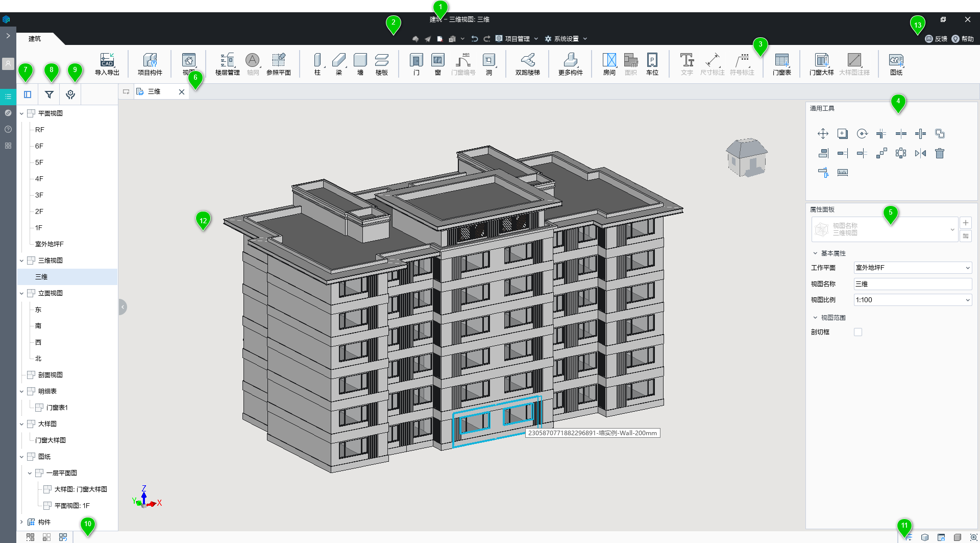Click the view cube house icon

coord(747,157)
